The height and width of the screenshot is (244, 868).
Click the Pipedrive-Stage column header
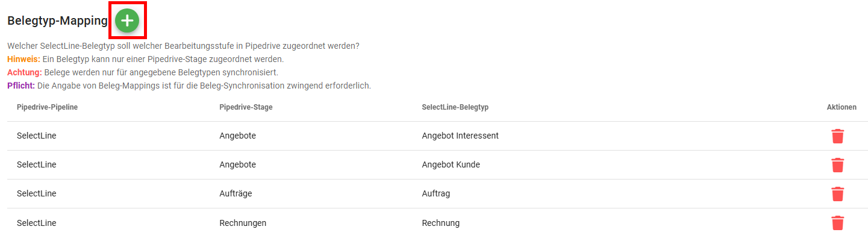[x=246, y=107]
